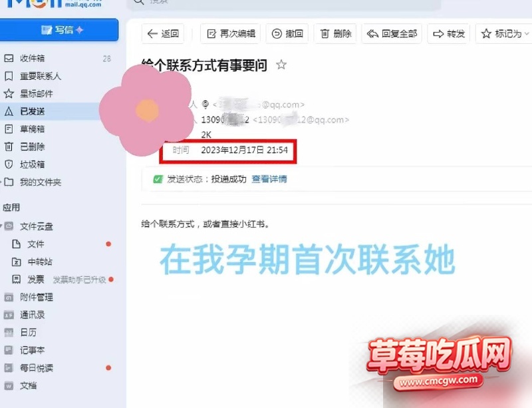Open 重要联系人 folder

pos(41,76)
